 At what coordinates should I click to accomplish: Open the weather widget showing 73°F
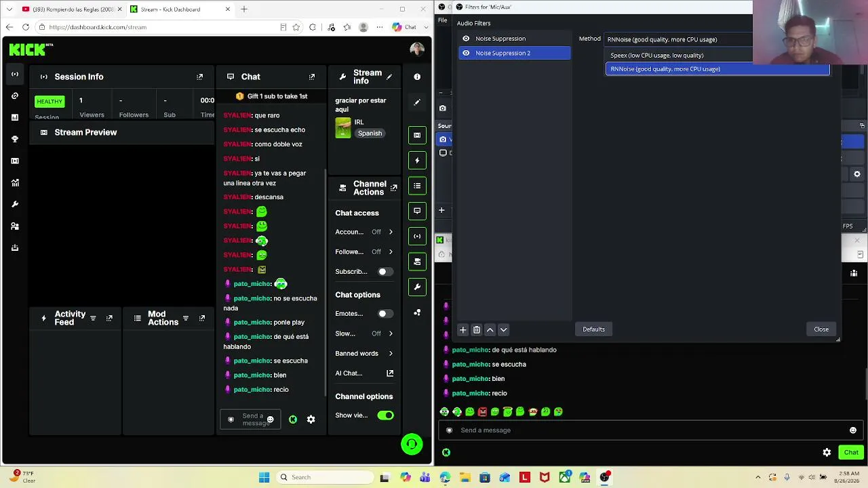tap(22, 476)
